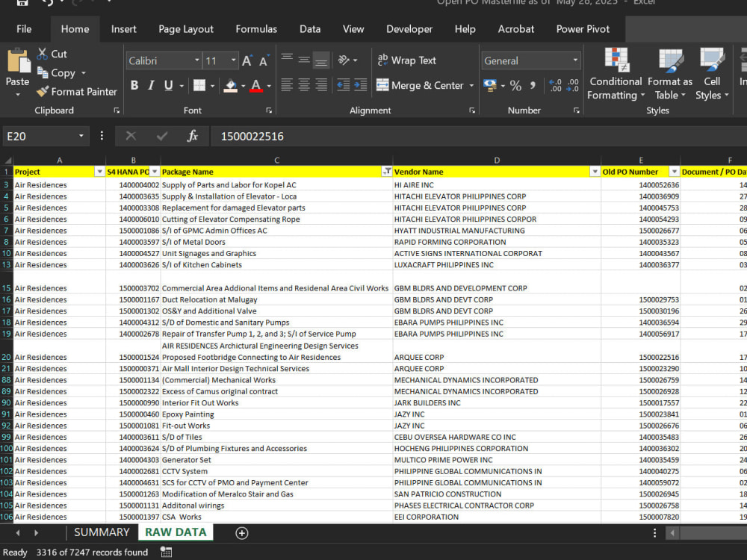747x560 pixels.
Task: Apply fill color paint bucket
Action: click(x=231, y=85)
